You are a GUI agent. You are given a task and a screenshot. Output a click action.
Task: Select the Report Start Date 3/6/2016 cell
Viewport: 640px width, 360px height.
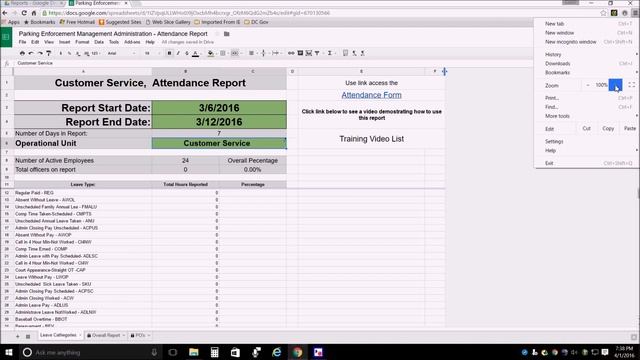(219, 108)
